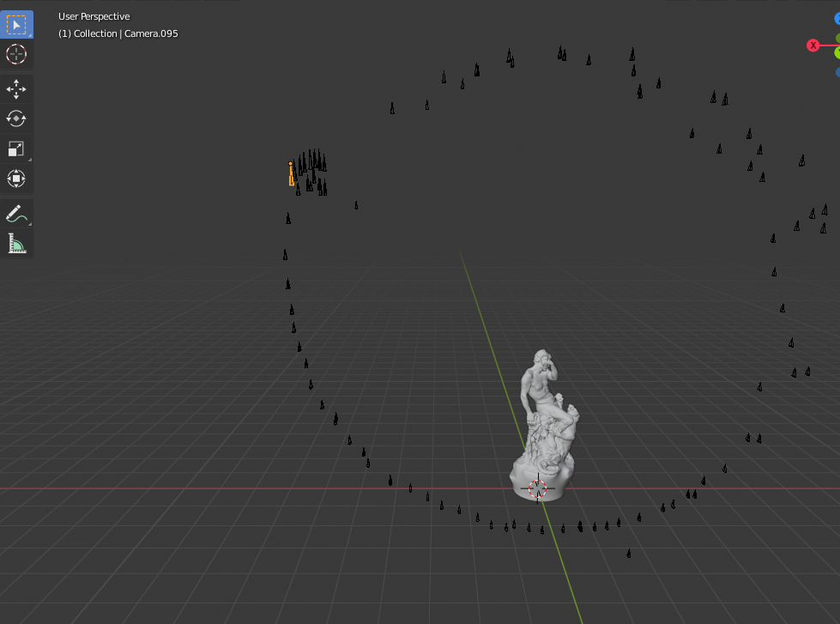The width and height of the screenshot is (840, 624).
Task: Select the Box Select tool
Action: (16, 24)
